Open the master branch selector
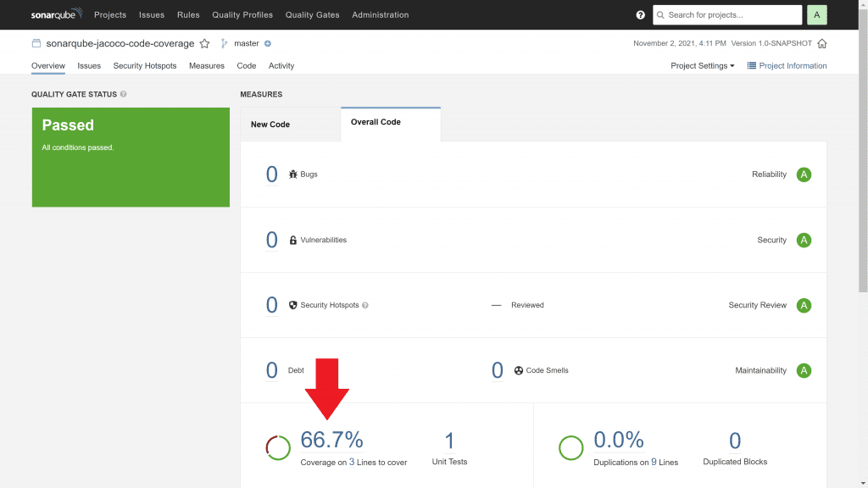The image size is (868, 488). 246,43
